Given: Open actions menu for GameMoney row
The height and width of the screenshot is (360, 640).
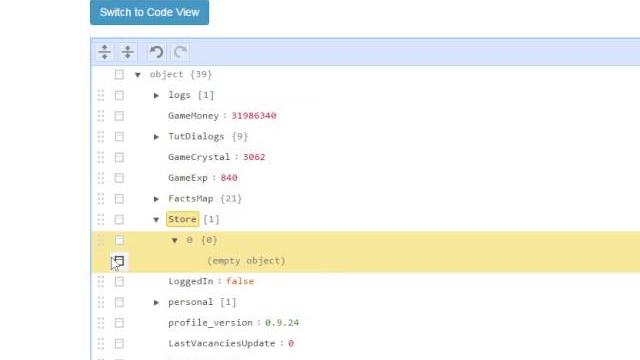Looking at the screenshot, I should click(x=119, y=116).
